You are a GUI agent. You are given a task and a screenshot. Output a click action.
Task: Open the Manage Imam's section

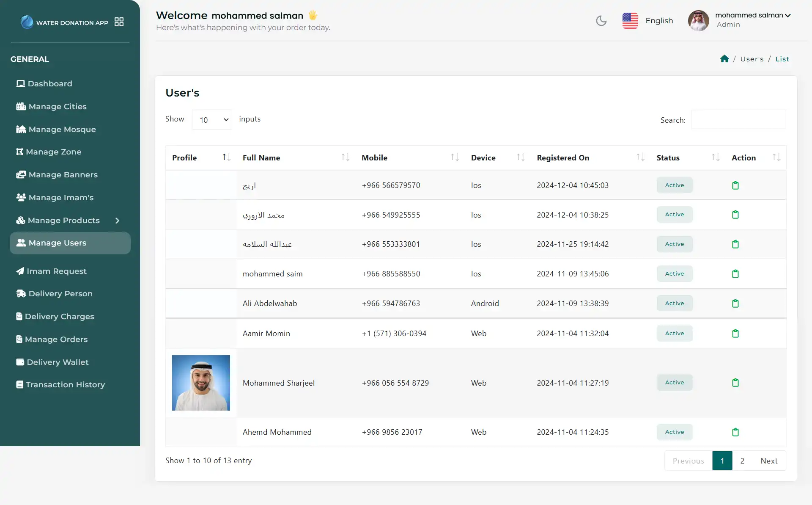[60, 197]
